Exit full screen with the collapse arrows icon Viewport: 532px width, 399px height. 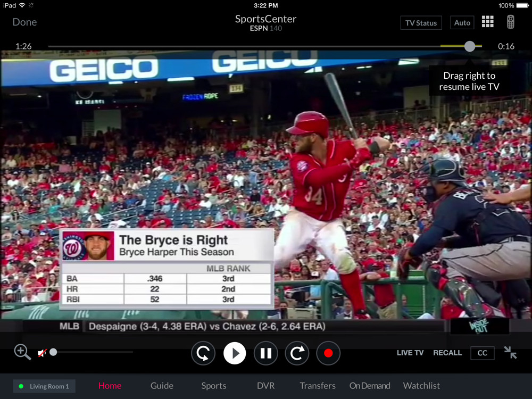(510, 353)
